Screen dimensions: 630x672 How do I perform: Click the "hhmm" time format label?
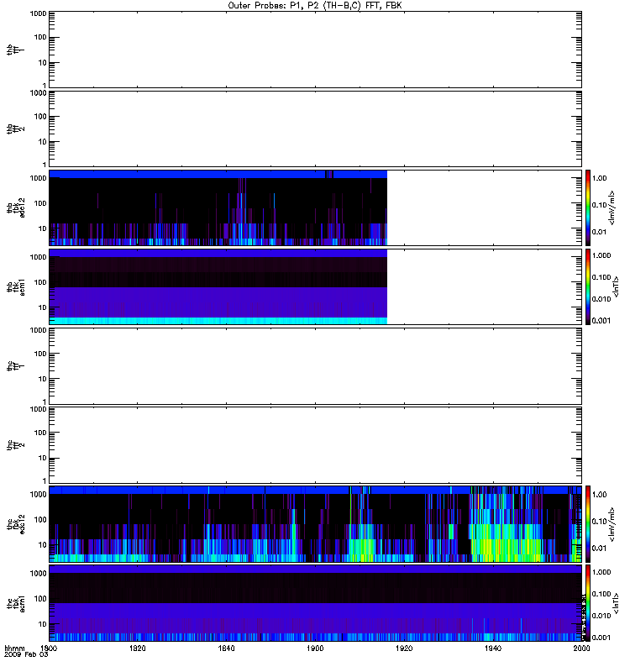pyautogui.click(x=14, y=648)
